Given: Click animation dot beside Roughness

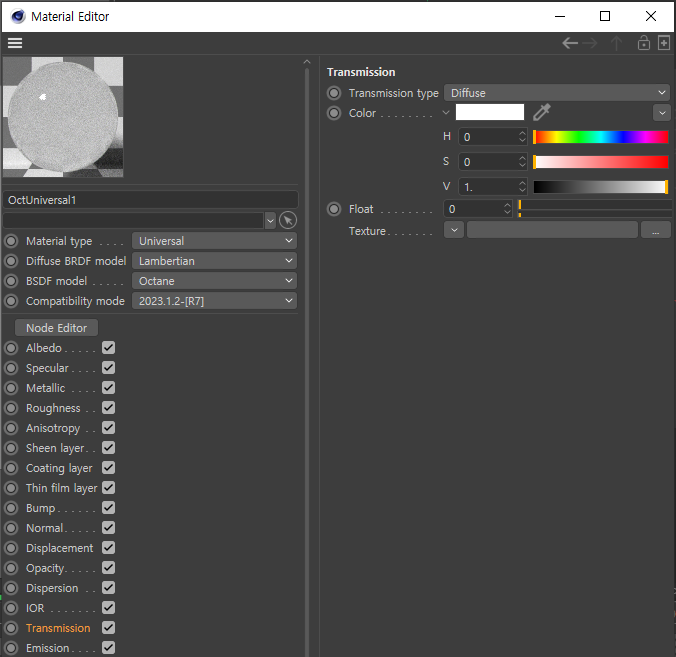Looking at the screenshot, I should pos(11,408).
